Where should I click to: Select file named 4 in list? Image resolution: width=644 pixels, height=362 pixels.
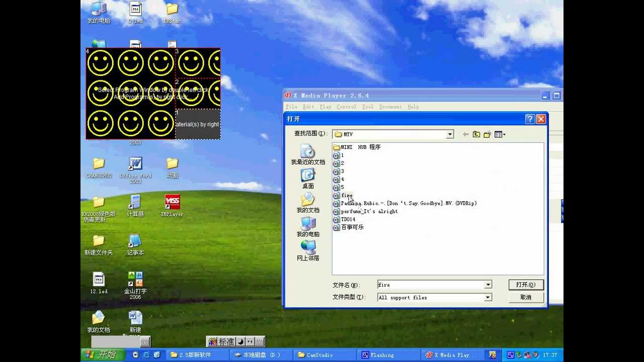pyautogui.click(x=338, y=179)
